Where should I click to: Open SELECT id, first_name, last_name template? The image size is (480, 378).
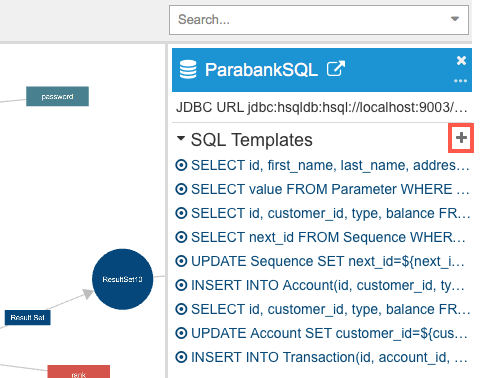(x=330, y=165)
